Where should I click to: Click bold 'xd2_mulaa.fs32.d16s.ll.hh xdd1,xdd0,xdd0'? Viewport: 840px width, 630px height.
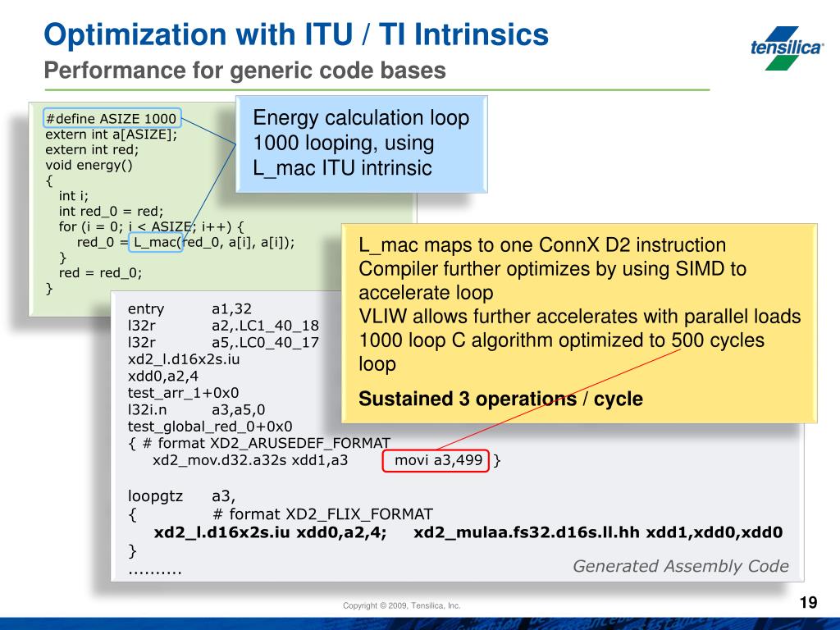coord(598,532)
